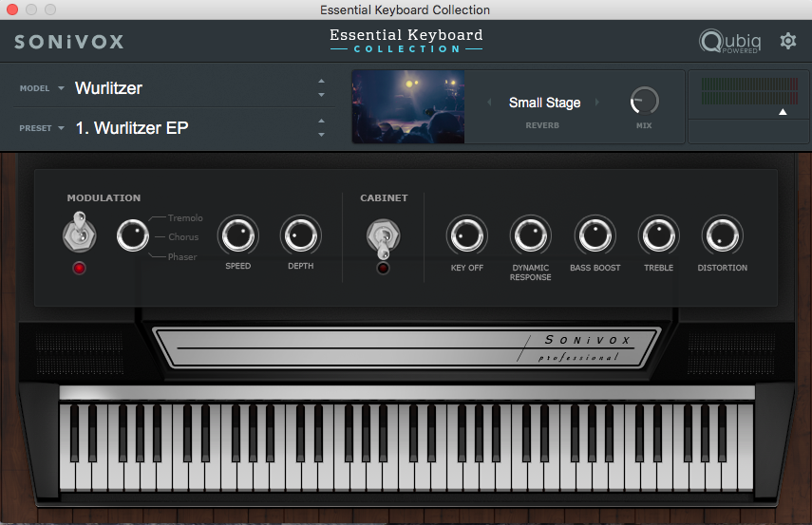Select next reverb with right arrow
812x525 pixels.
point(597,103)
